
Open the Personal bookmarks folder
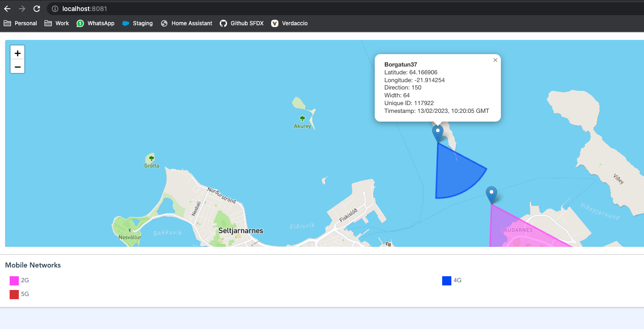20,23
